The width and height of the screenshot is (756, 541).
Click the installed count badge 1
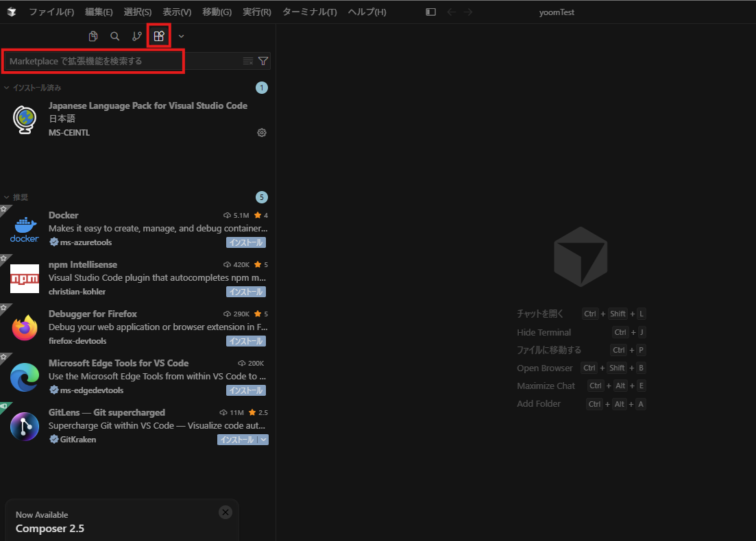click(x=262, y=88)
